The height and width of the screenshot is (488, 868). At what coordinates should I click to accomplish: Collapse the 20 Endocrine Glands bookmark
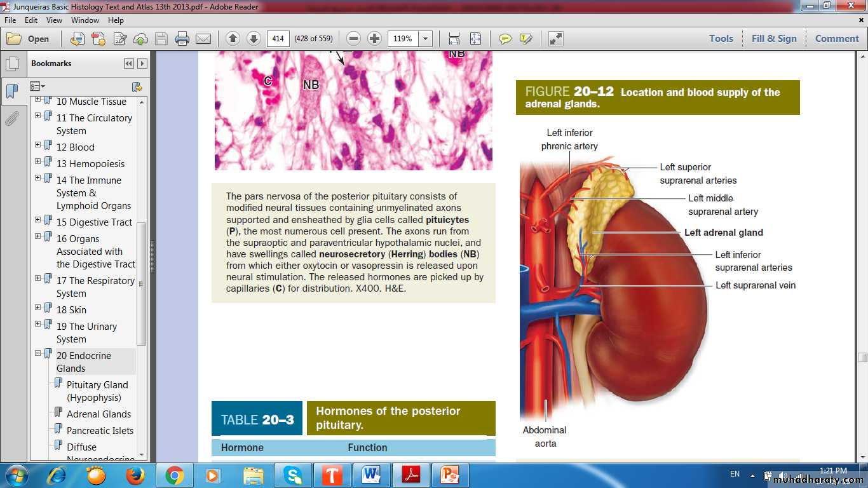point(38,353)
